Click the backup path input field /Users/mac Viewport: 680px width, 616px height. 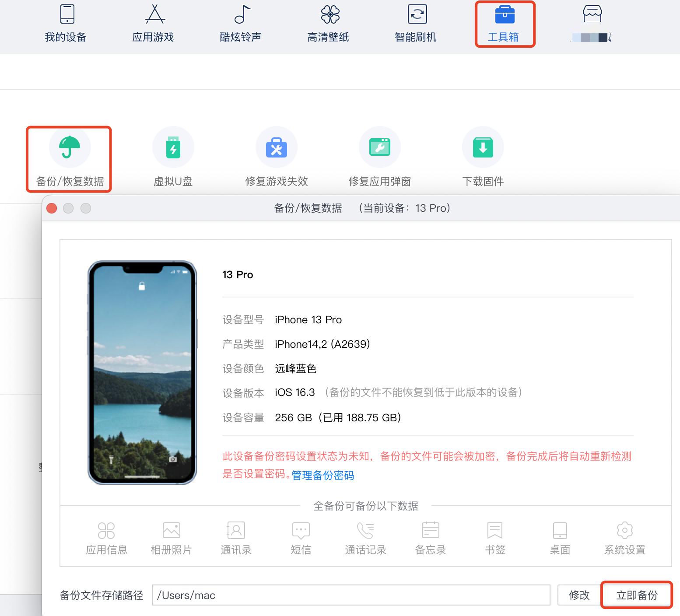coord(350,595)
